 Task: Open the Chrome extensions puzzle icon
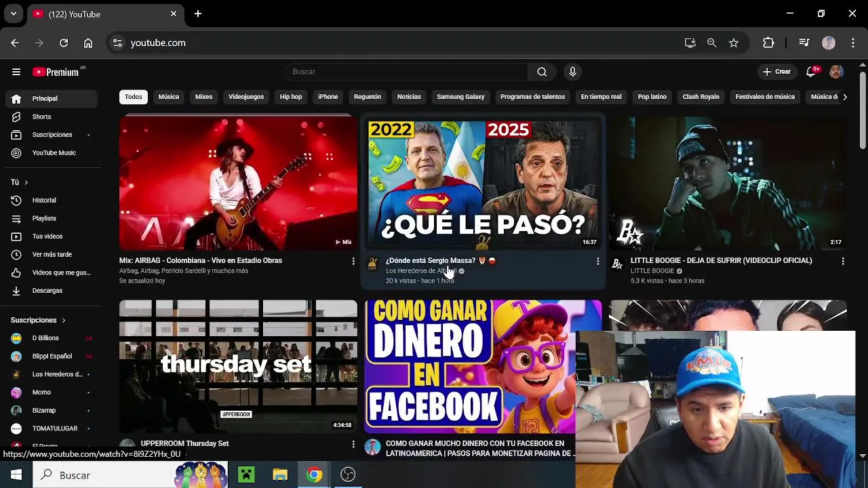(x=768, y=43)
